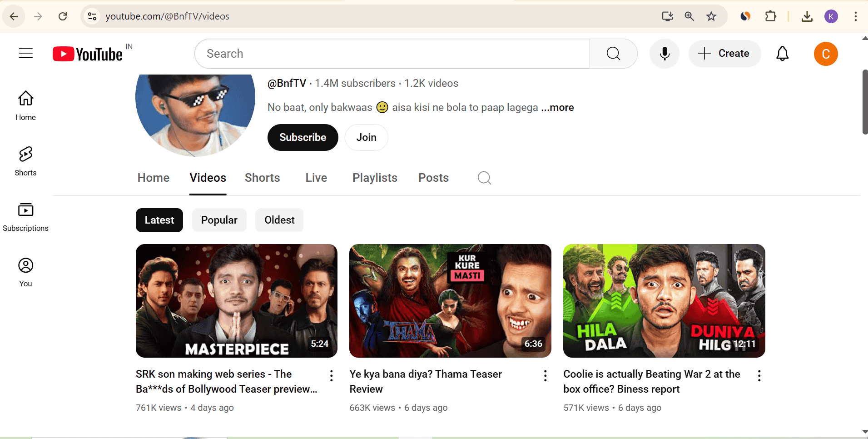Image resolution: width=868 pixels, height=439 pixels.
Task: Switch to the Playlists tab
Action: pyautogui.click(x=375, y=178)
